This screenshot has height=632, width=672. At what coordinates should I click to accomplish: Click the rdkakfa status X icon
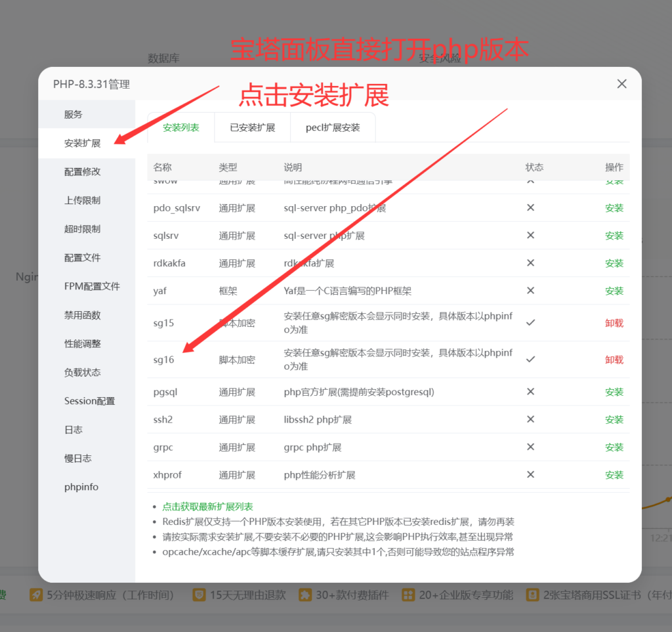pos(530,263)
